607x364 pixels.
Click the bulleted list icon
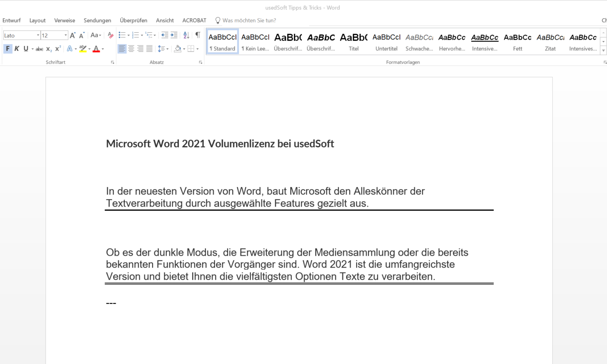pos(122,35)
